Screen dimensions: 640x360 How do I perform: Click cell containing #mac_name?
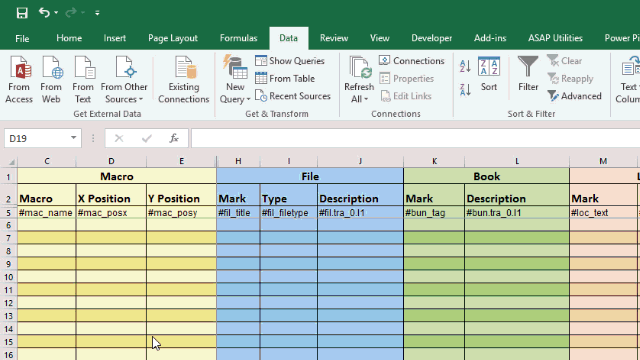47,213
